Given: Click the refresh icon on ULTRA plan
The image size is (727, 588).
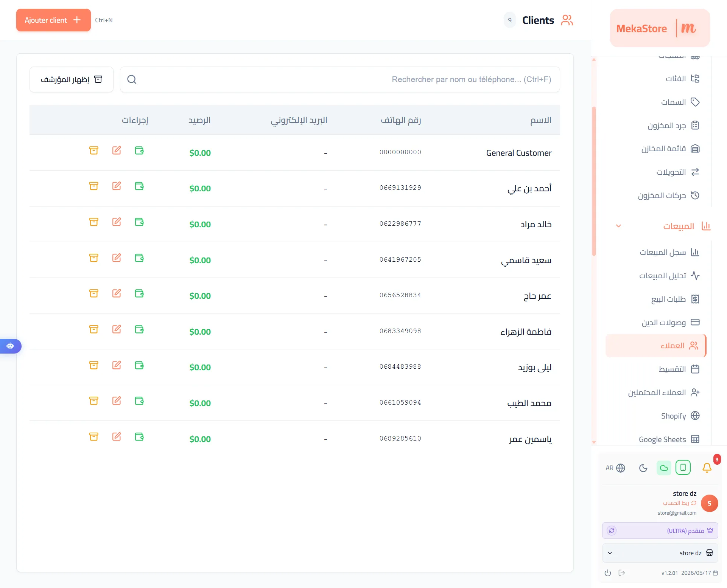Looking at the screenshot, I should [612, 531].
